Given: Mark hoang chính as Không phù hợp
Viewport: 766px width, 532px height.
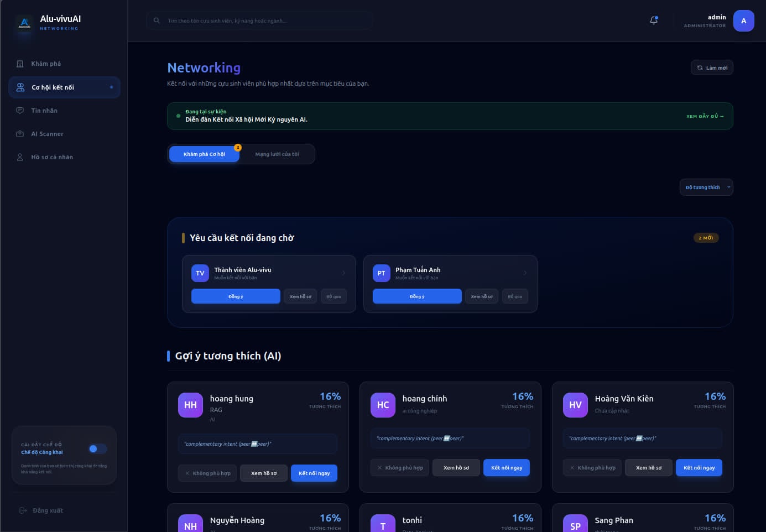Looking at the screenshot, I should (x=400, y=468).
